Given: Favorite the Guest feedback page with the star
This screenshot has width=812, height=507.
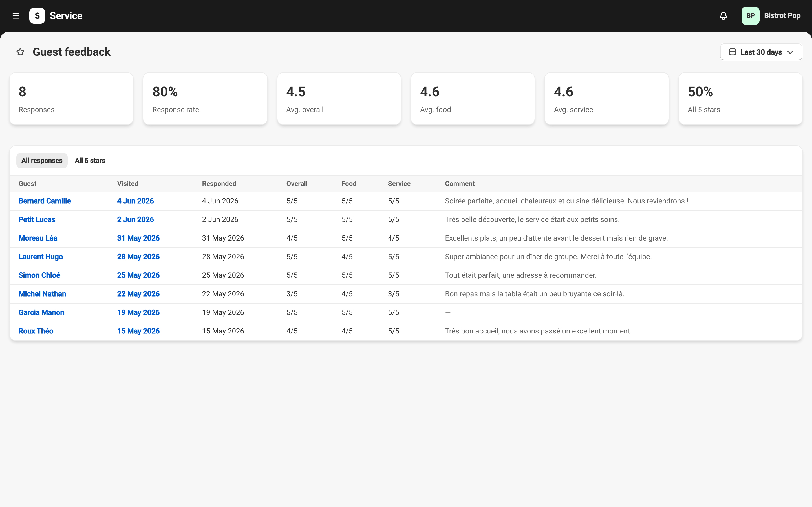Looking at the screenshot, I should 21,52.
